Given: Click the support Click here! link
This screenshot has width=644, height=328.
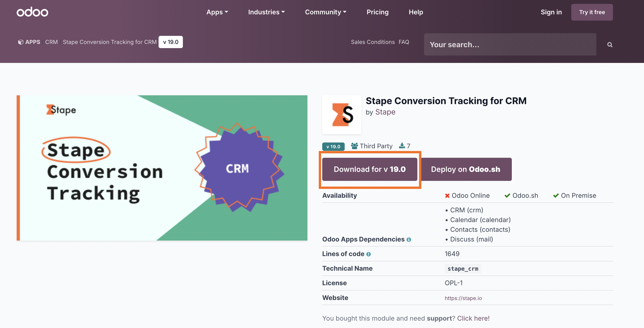Looking at the screenshot, I should [x=473, y=318].
